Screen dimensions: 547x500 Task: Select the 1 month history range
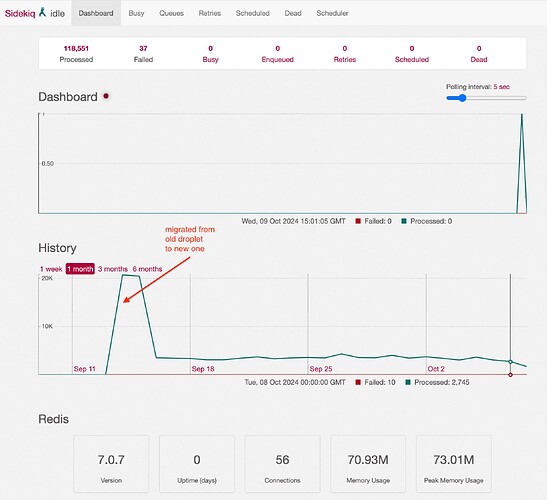click(80, 269)
